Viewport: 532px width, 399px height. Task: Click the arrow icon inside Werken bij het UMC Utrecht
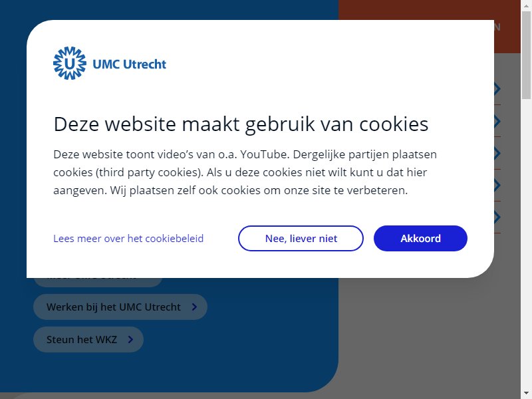pos(194,307)
